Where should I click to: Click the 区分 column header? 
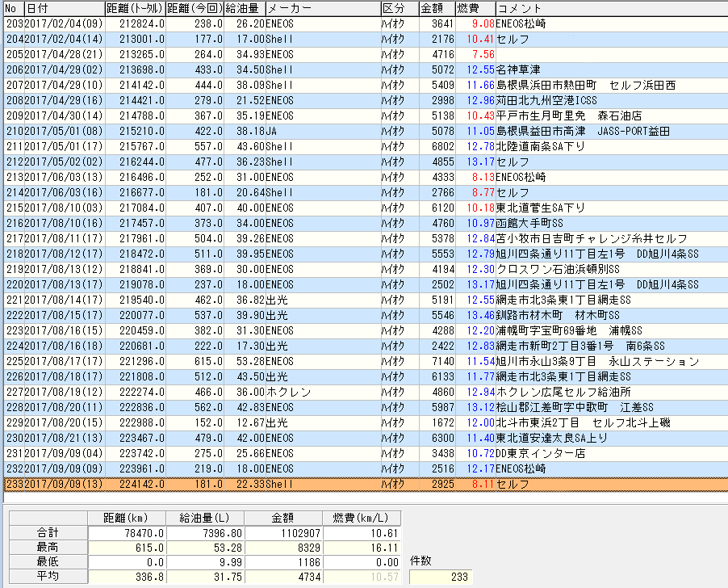pos(400,8)
